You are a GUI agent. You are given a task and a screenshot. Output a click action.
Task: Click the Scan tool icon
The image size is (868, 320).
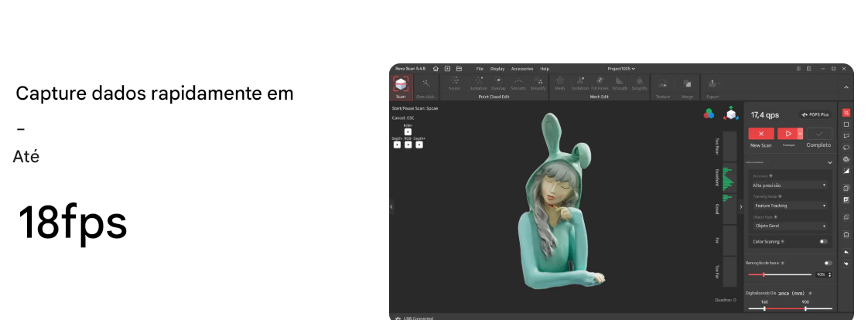(401, 83)
